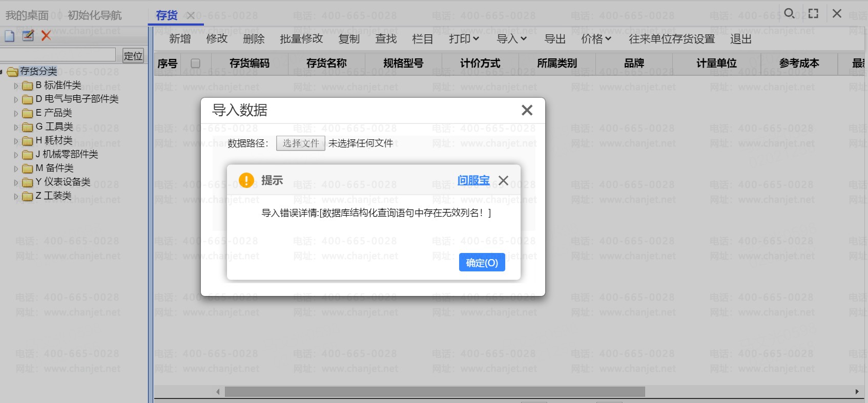Click the horizontal scrollbar thumb at bottom

(x=435, y=392)
